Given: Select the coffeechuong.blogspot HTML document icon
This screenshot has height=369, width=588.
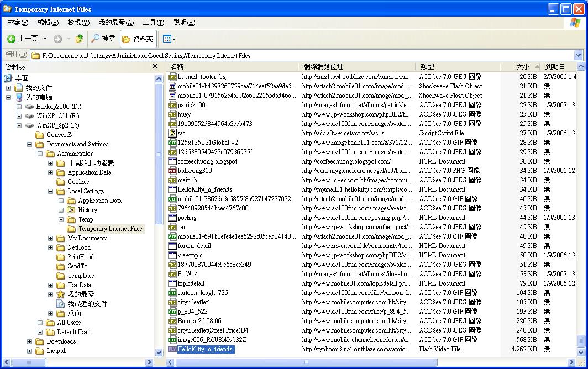Looking at the screenshot, I should [x=172, y=161].
